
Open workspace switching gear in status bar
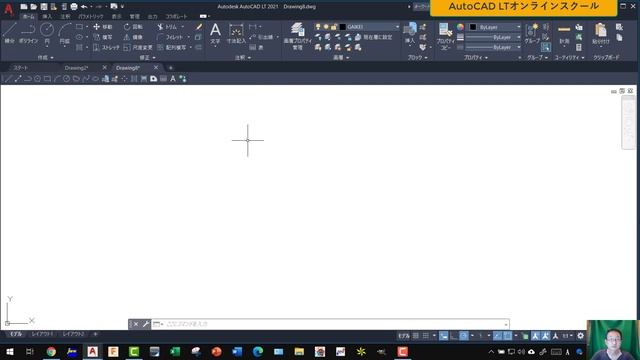pyautogui.click(x=580, y=336)
